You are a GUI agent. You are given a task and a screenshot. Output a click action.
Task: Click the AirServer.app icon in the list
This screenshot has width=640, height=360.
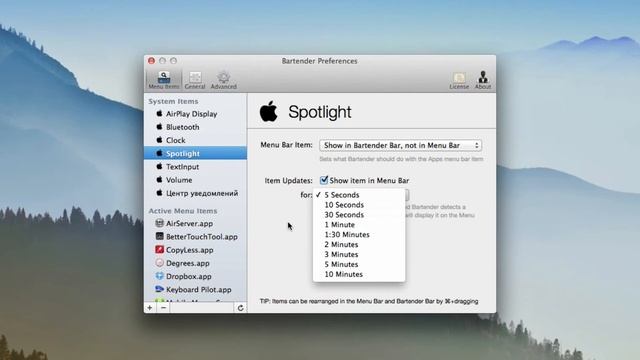159,223
